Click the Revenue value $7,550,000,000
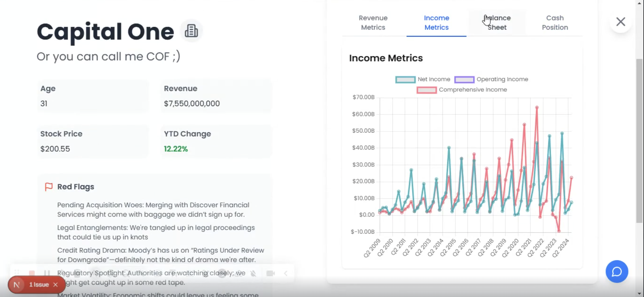Viewport: 644px width, 297px height. pyautogui.click(x=192, y=103)
